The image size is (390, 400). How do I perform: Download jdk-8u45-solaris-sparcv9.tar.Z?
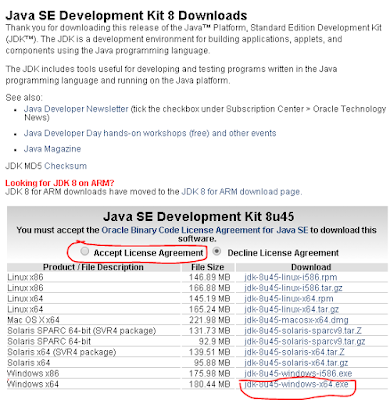(303, 331)
